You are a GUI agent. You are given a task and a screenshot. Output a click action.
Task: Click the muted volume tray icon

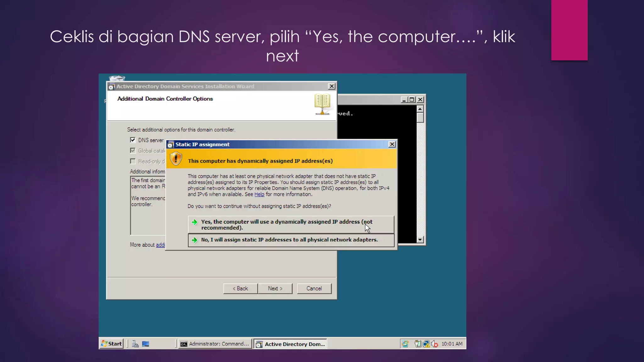435,344
